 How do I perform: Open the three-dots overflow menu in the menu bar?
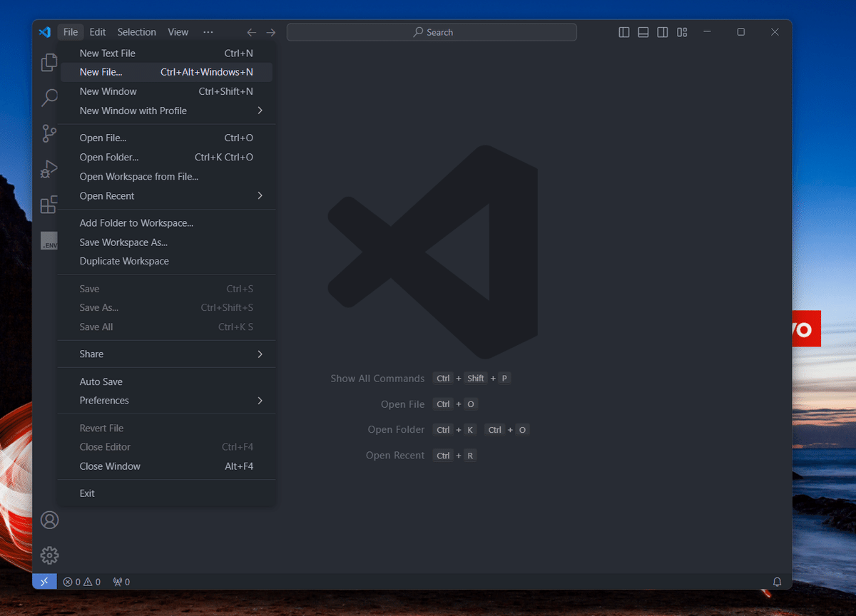[208, 32]
